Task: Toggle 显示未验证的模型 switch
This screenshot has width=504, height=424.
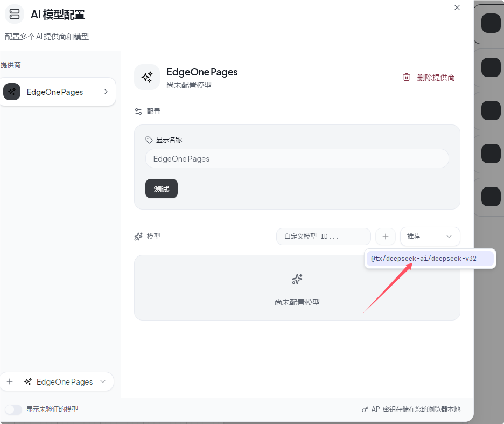Action: pos(13,409)
